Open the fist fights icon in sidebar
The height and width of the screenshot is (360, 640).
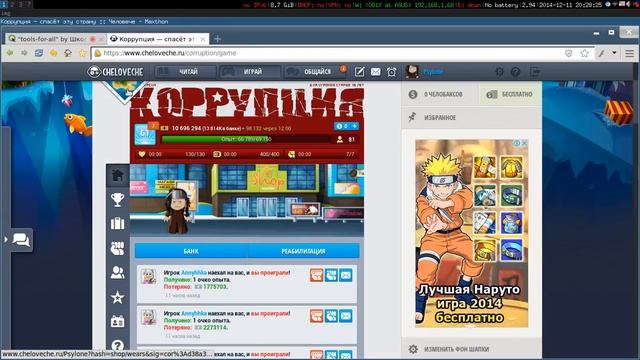[118, 248]
